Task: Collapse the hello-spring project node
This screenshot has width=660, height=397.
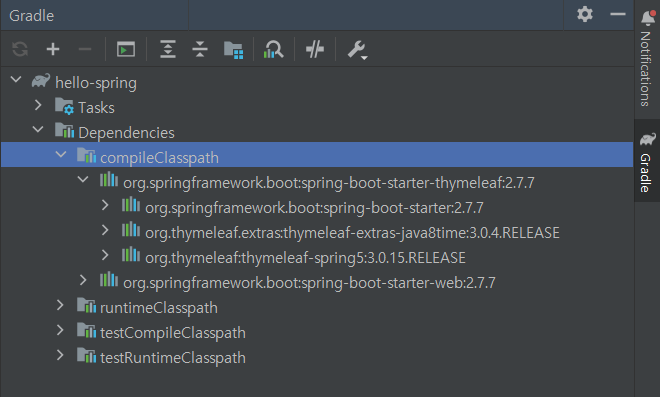Action: click(x=16, y=79)
